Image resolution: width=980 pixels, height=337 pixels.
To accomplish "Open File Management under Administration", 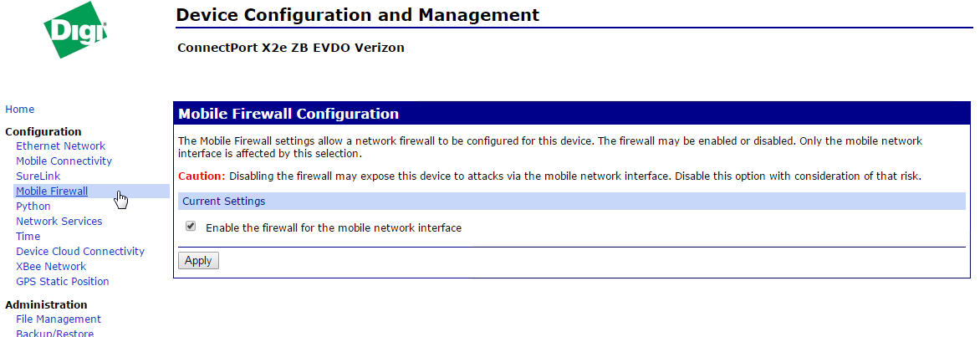I will (59, 319).
